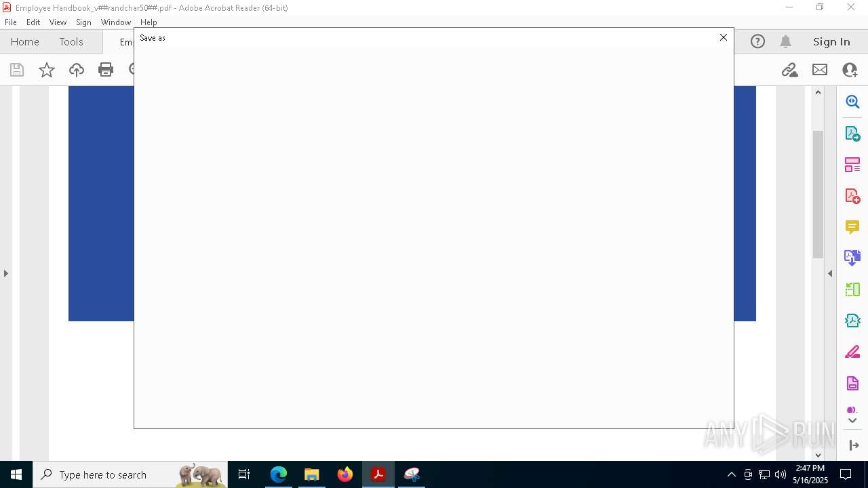Open Create PDF tool in right panel
This screenshot has width=868, height=488.
[x=852, y=196]
